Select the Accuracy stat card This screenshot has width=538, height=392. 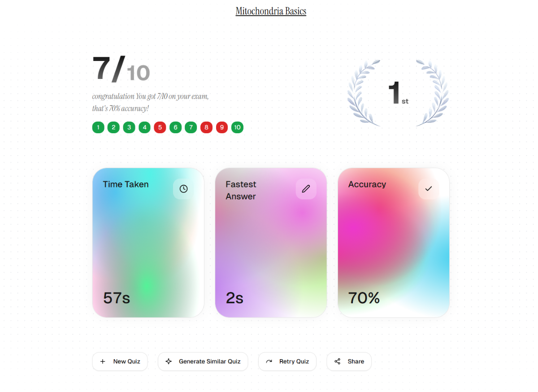coord(393,243)
